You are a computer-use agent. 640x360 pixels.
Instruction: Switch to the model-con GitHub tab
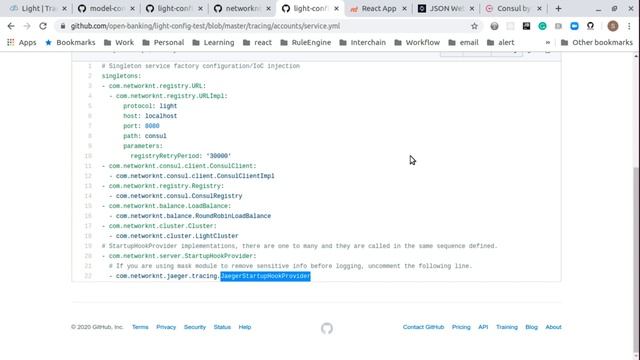coord(106,9)
